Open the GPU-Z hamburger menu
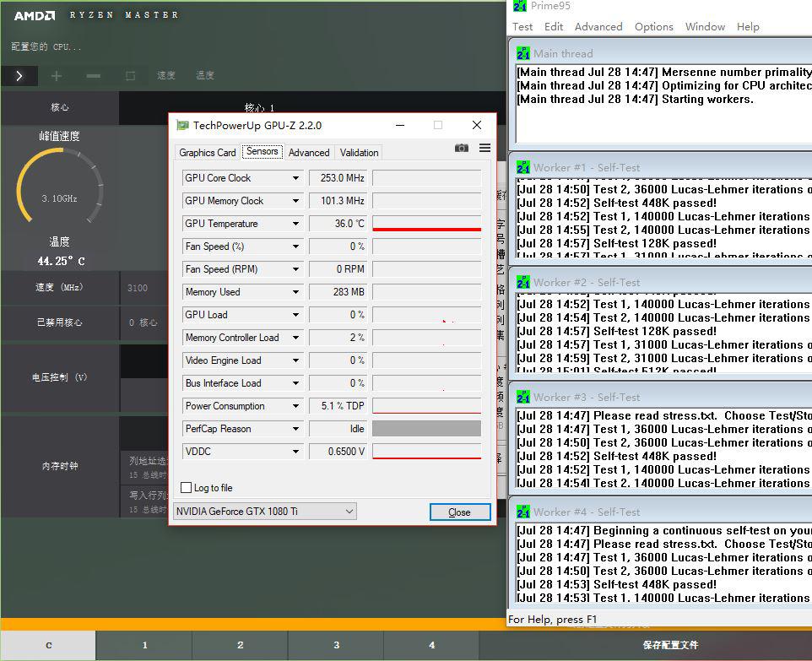The width and height of the screenshot is (812, 661). click(x=484, y=148)
